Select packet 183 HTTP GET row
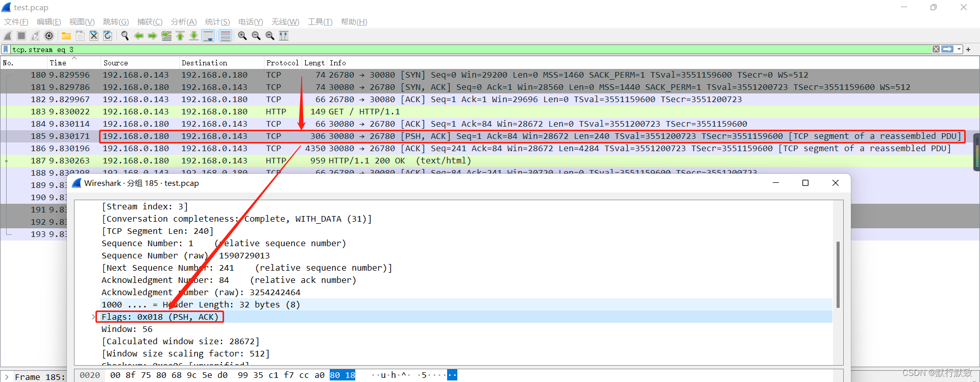Screen dimensions: 980x382 [x=489, y=112]
